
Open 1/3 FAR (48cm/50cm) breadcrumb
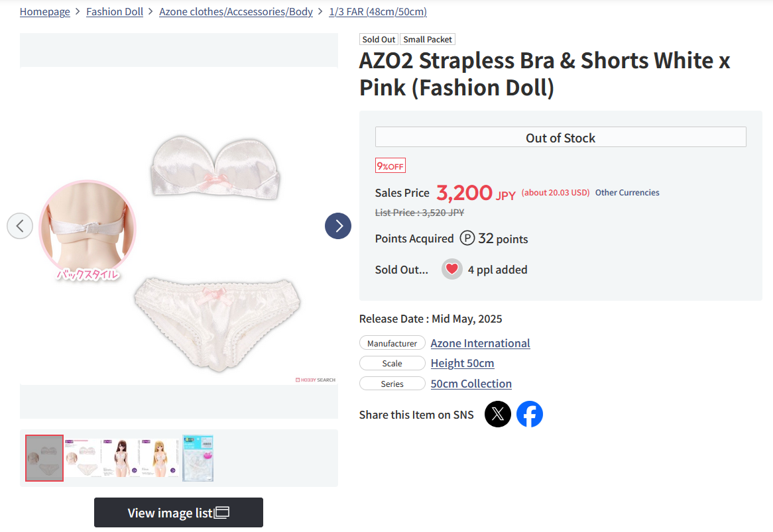pos(378,11)
